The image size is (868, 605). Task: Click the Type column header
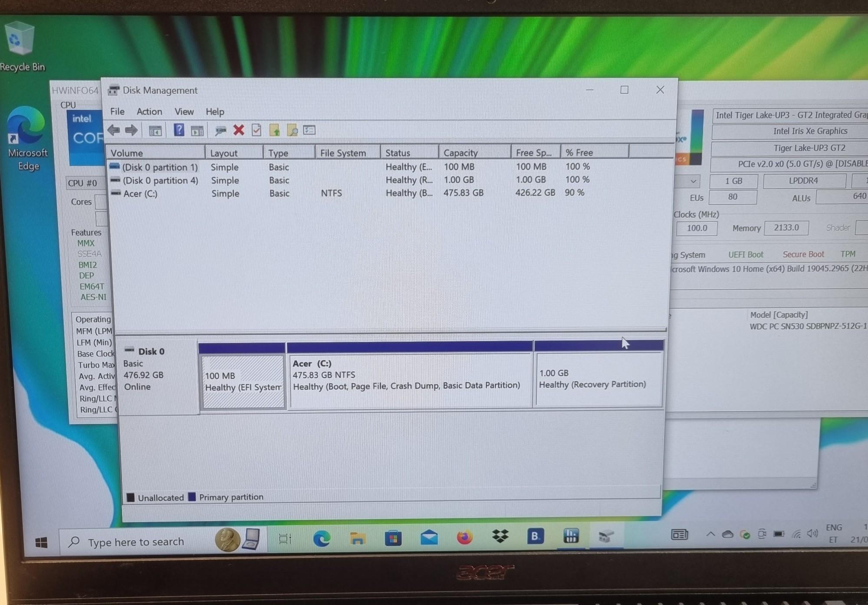pos(289,153)
